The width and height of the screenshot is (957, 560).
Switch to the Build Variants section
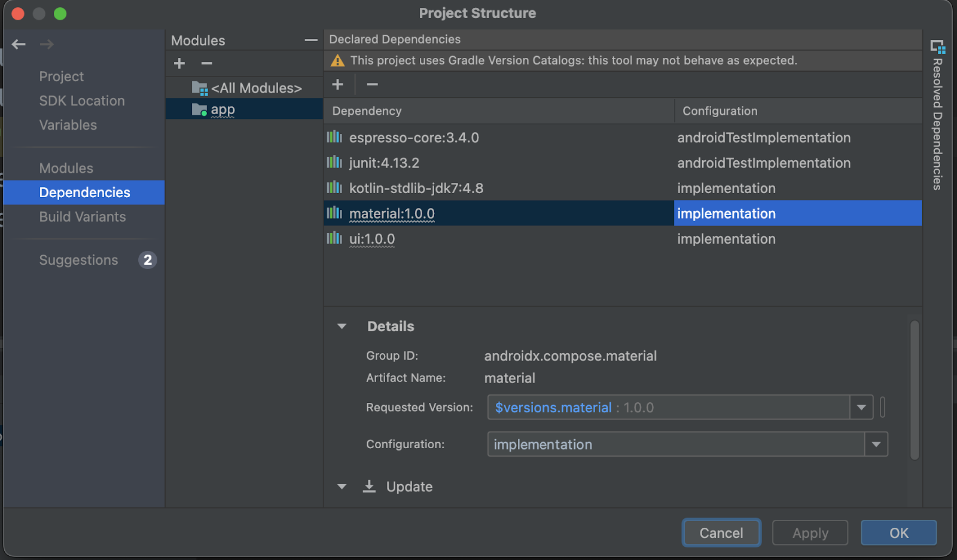pos(83,216)
